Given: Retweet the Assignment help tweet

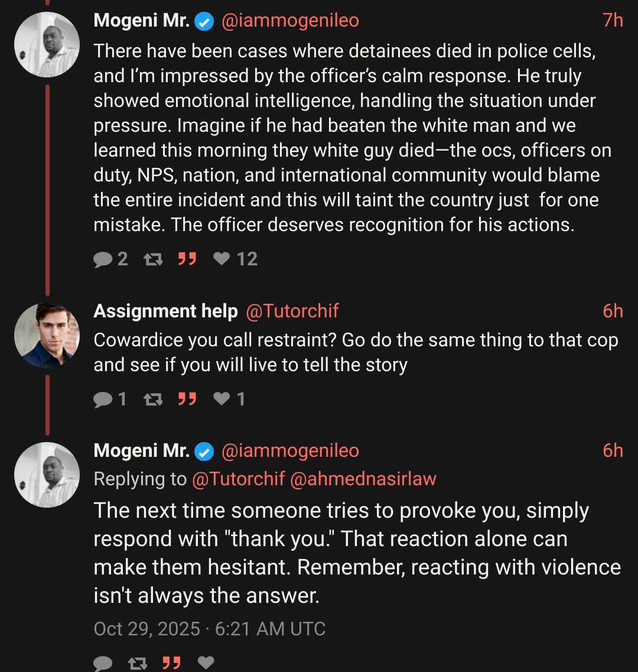Looking at the screenshot, I should point(153,400).
